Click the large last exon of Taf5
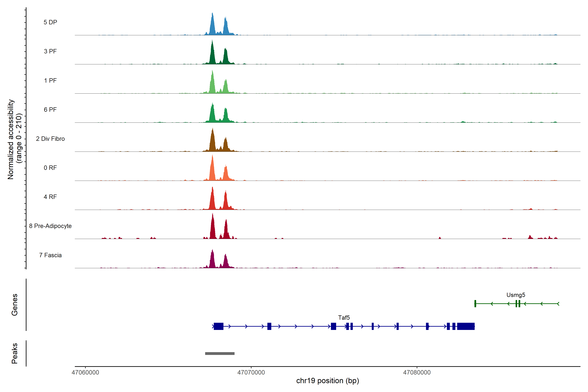The image size is (588, 392). point(466,326)
